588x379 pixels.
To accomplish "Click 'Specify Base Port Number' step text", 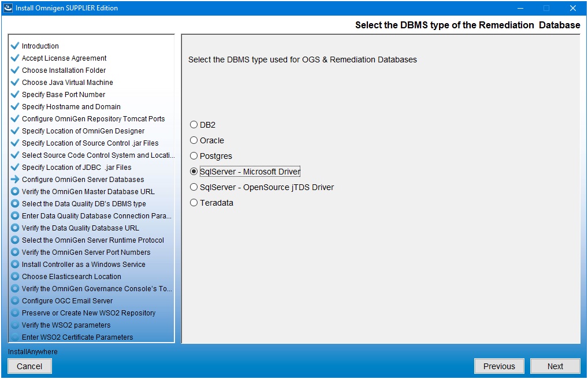I will [x=64, y=94].
